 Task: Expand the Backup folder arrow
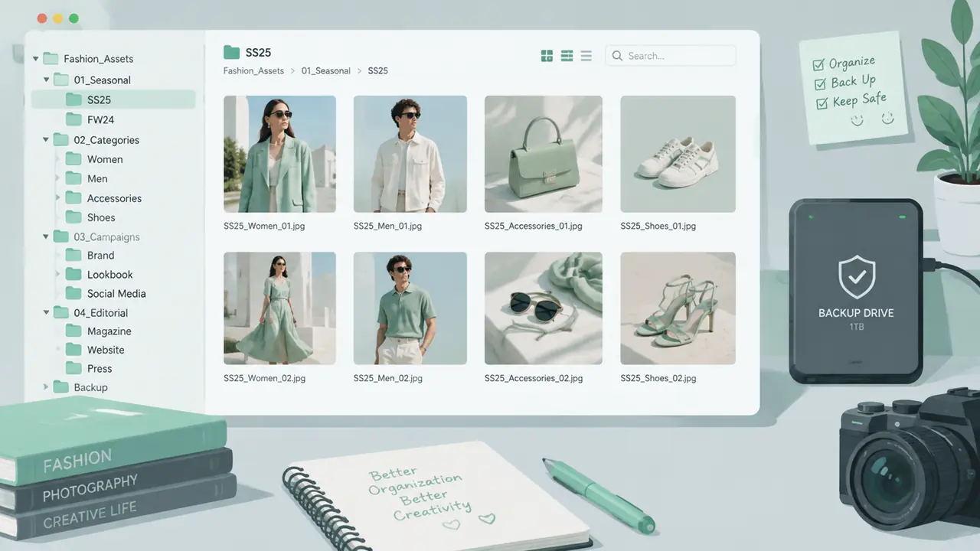pyautogui.click(x=46, y=387)
